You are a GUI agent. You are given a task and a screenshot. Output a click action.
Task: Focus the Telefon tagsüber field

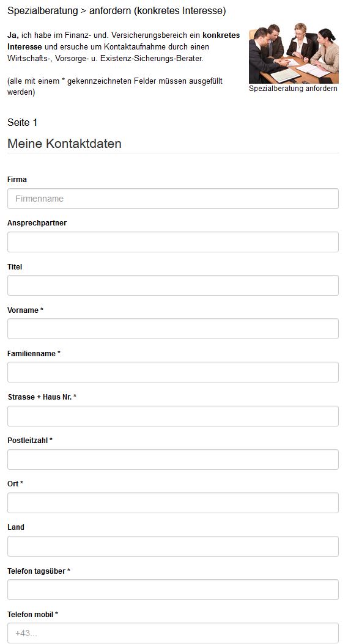(x=172, y=590)
